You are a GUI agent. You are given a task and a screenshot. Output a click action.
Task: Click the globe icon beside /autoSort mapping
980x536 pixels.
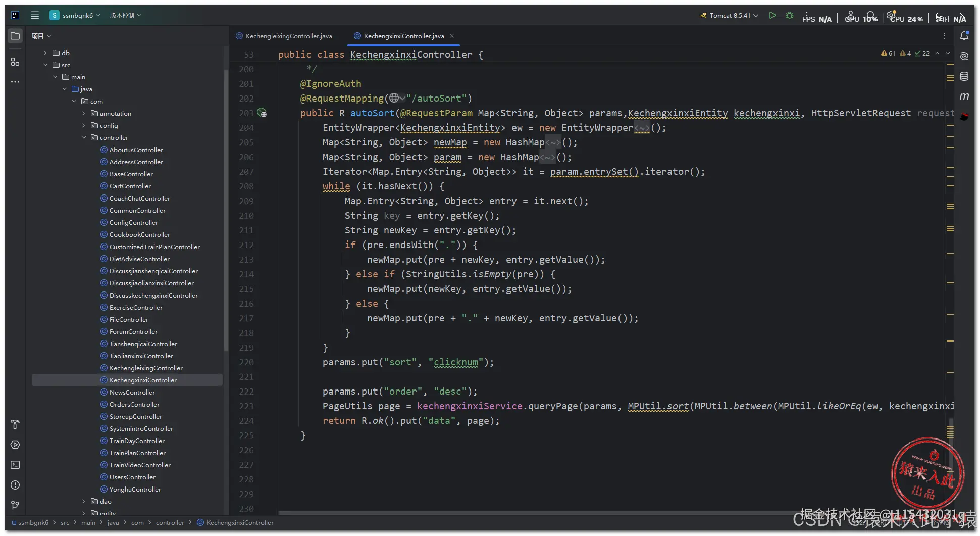pyautogui.click(x=394, y=98)
